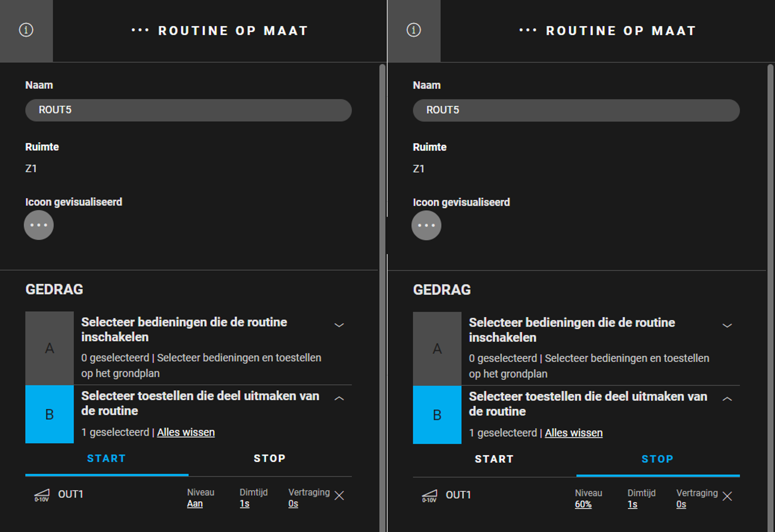Image resolution: width=775 pixels, height=532 pixels.
Task: Collapse section B devices in left panel
Action: click(339, 398)
